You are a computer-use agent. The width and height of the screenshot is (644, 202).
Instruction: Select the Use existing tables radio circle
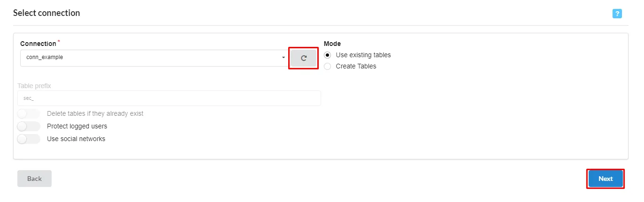point(328,55)
